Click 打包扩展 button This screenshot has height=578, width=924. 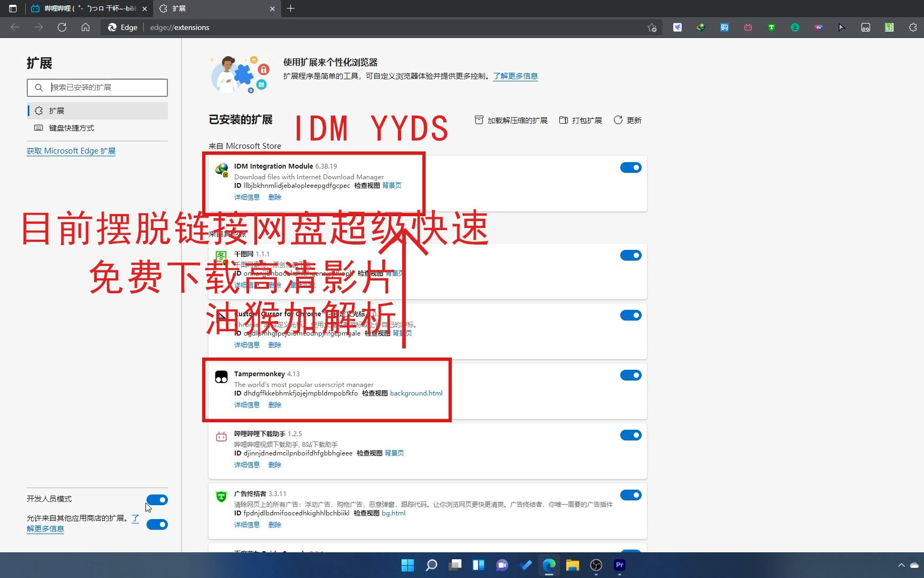[581, 120]
